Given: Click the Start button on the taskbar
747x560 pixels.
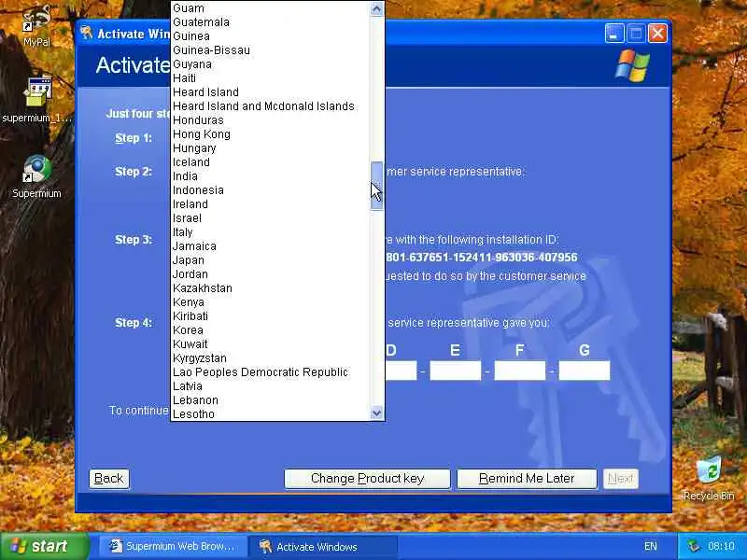Looking at the screenshot, I should [44, 546].
